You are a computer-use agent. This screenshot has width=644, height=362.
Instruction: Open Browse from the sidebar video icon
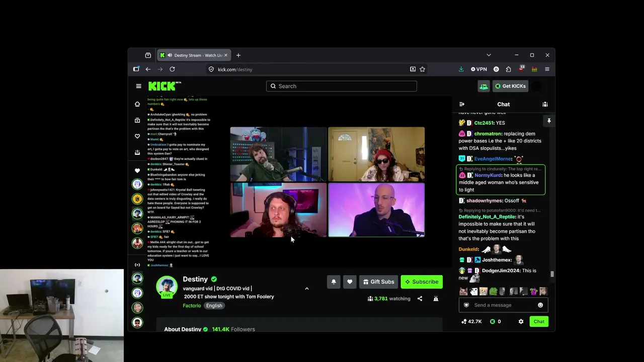(x=137, y=120)
